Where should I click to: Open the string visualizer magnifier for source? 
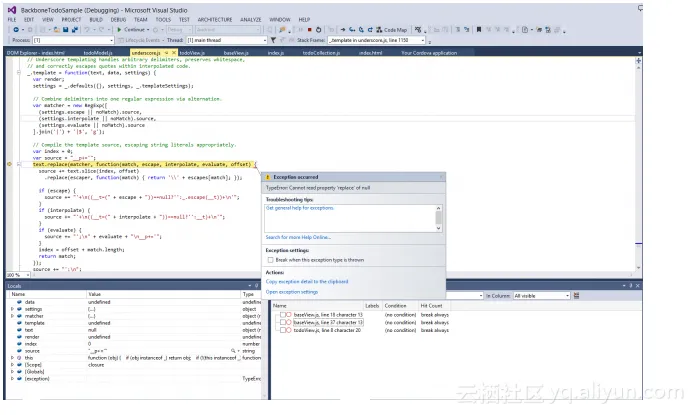pyautogui.click(x=234, y=351)
